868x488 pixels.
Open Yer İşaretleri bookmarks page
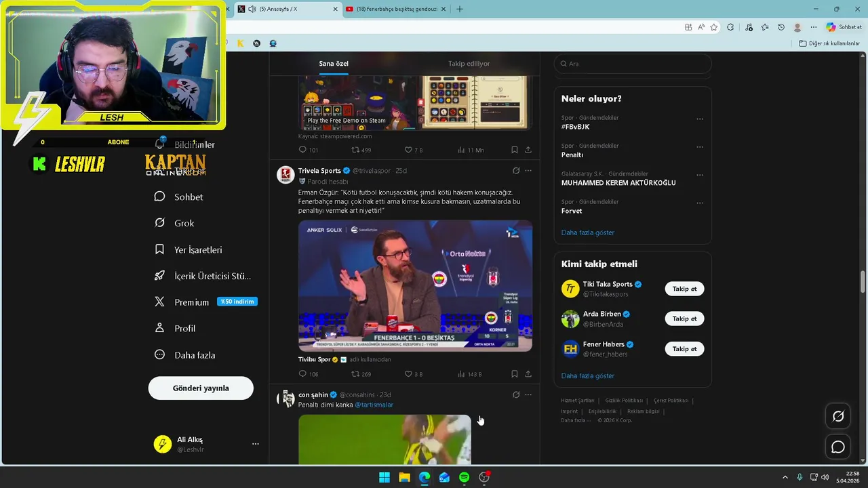(189, 249)
